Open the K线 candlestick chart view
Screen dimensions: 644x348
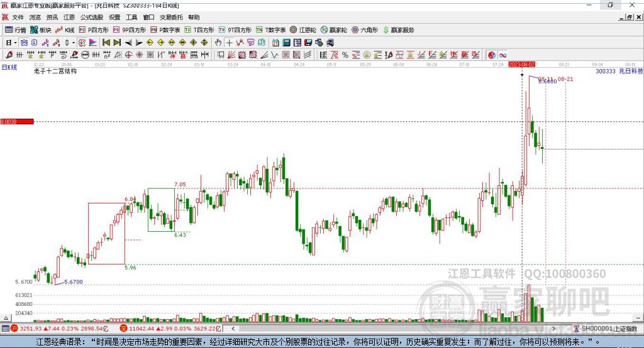tap(65, 30)
